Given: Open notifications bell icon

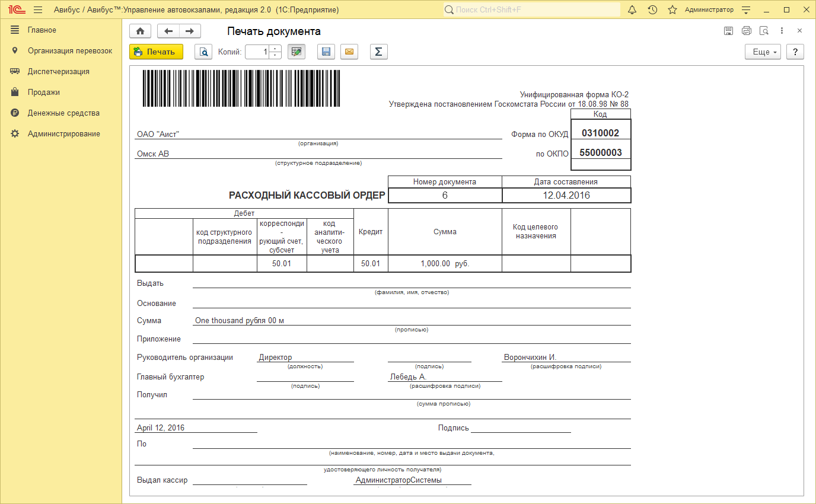Looking at the screenshot, I should [x=632, y=10].
